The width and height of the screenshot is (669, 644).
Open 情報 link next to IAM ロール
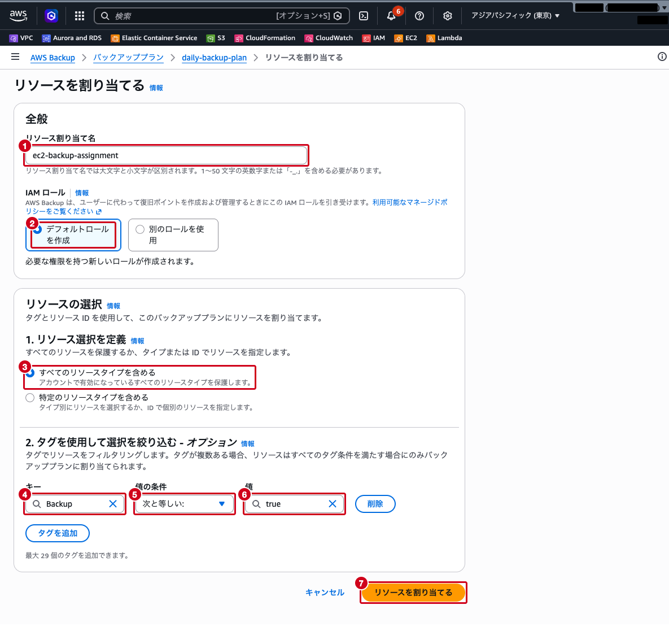[82, 193]
